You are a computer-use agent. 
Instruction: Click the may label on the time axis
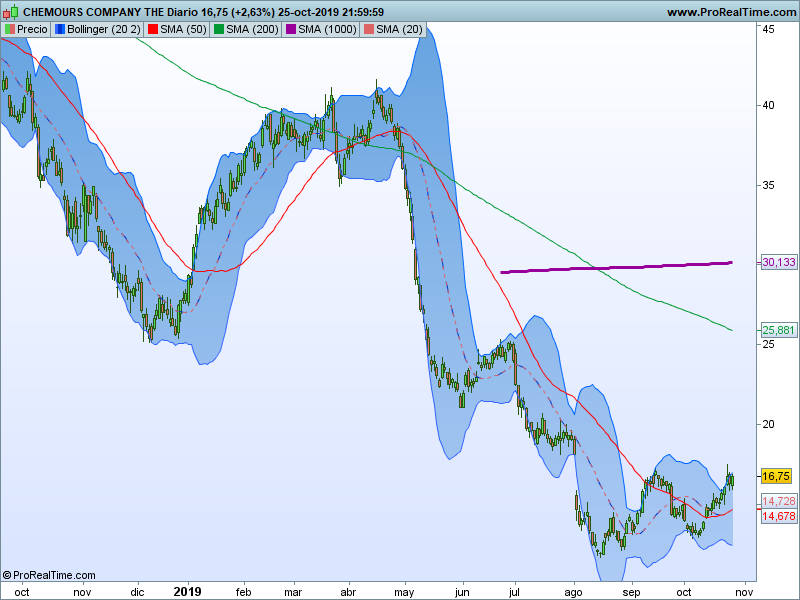click(404, 592)
